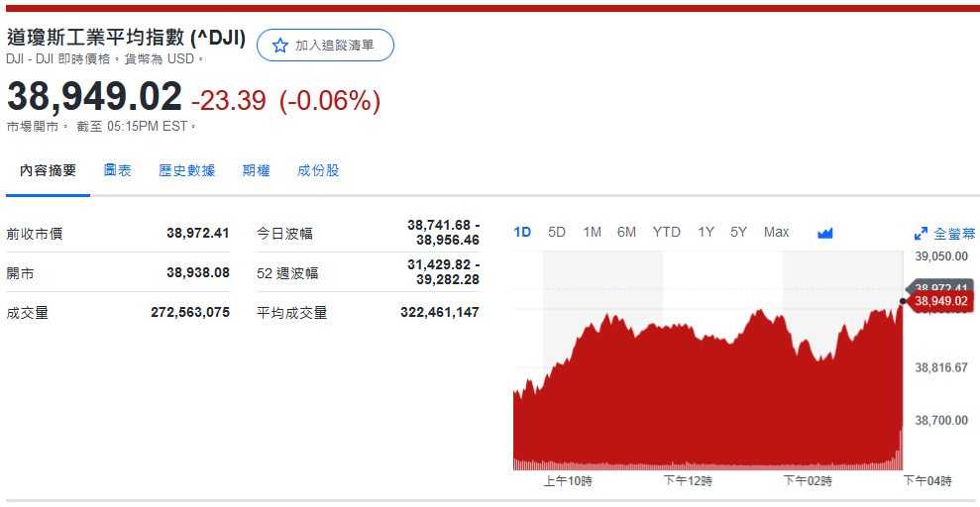Select the 1D chart range
The height and width of the screenshot is (507, 980).
522,232
